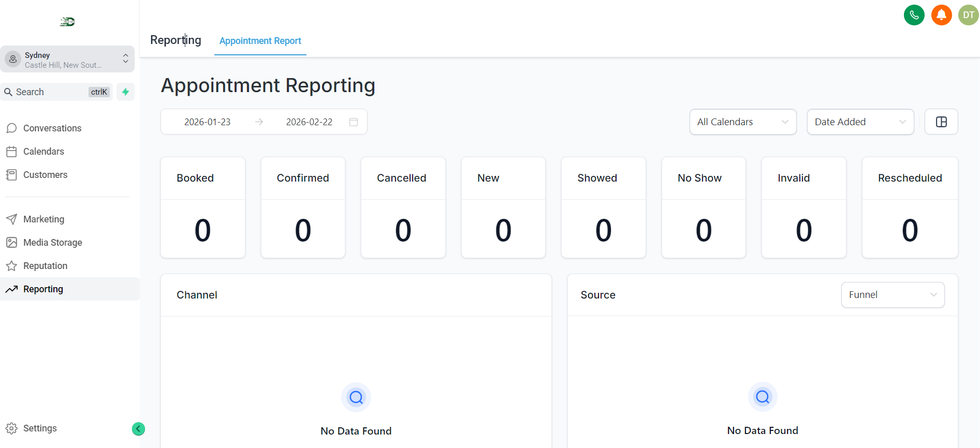Open Calendars from the sidebar
The height and width of the screenshot is (448, 980).
point(43,152)
